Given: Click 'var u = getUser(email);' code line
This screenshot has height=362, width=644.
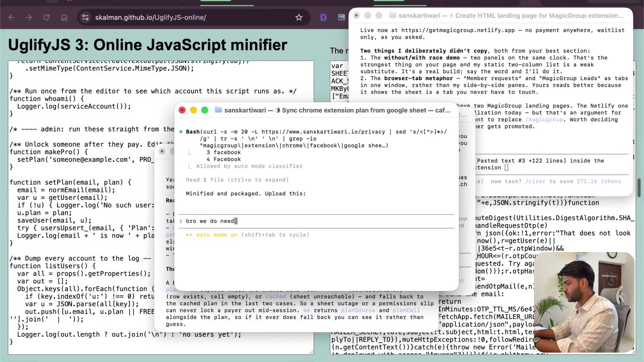Looking at the screenshot, I should coord(62,198).
